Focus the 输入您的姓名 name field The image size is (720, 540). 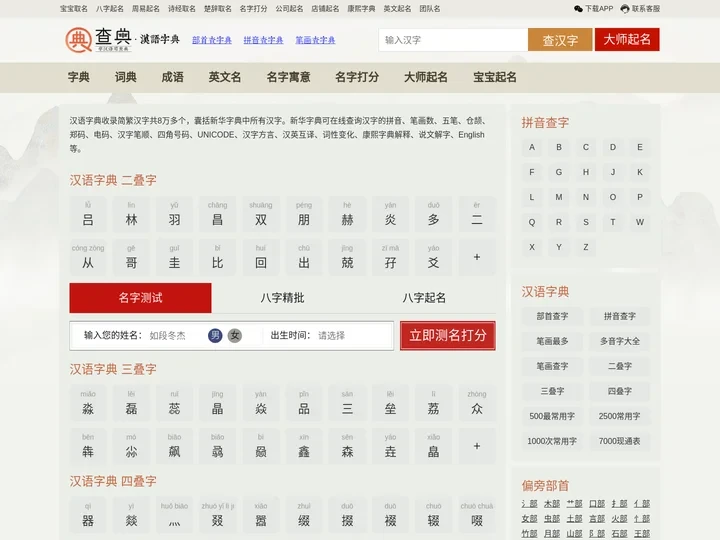(174, 336)
